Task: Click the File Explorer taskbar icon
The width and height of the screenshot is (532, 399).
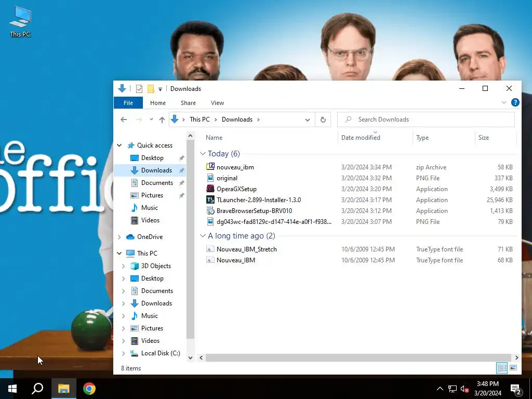Action: [x=63, y=389]
